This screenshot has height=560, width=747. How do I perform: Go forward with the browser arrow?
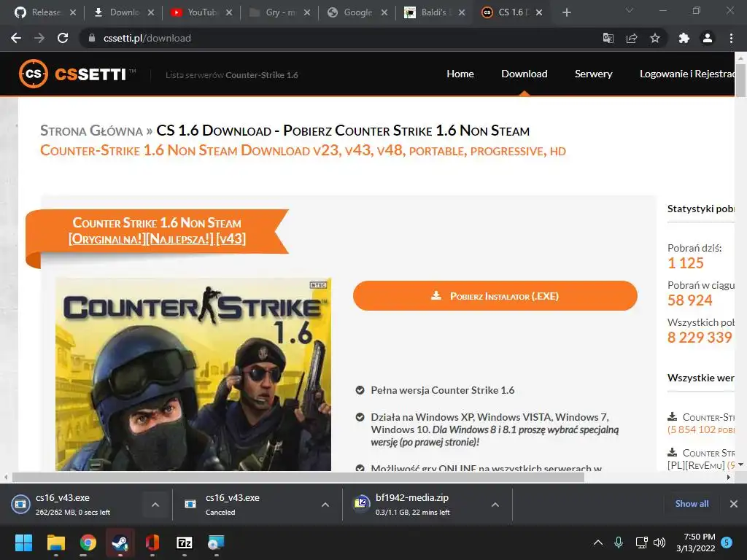click(39, 38)
